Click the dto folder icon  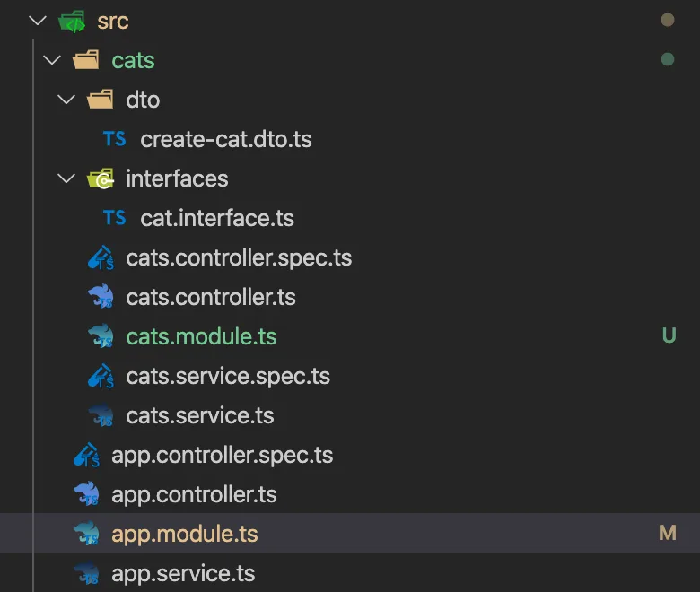[100, 99]
